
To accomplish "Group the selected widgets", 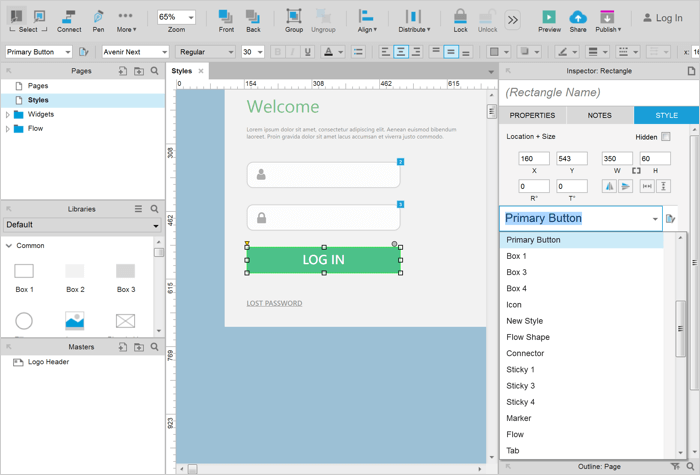I will pyautogui.click(x=294, y=21).
